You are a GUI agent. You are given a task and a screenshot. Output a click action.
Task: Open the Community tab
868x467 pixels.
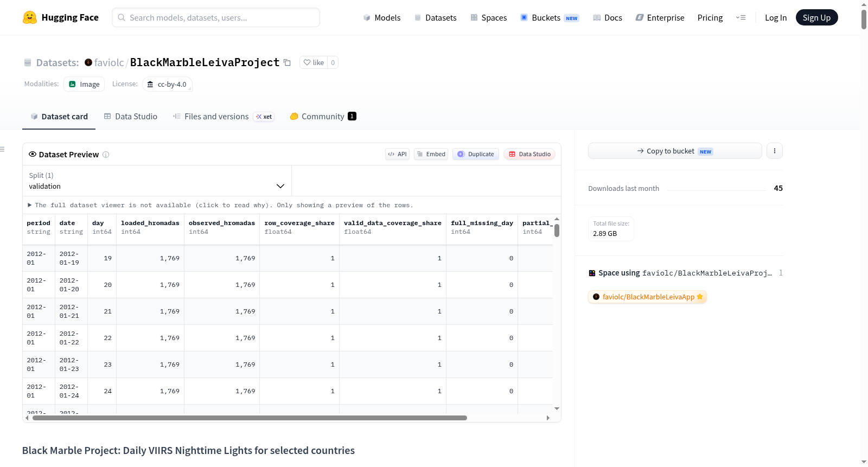click(323, 116)
